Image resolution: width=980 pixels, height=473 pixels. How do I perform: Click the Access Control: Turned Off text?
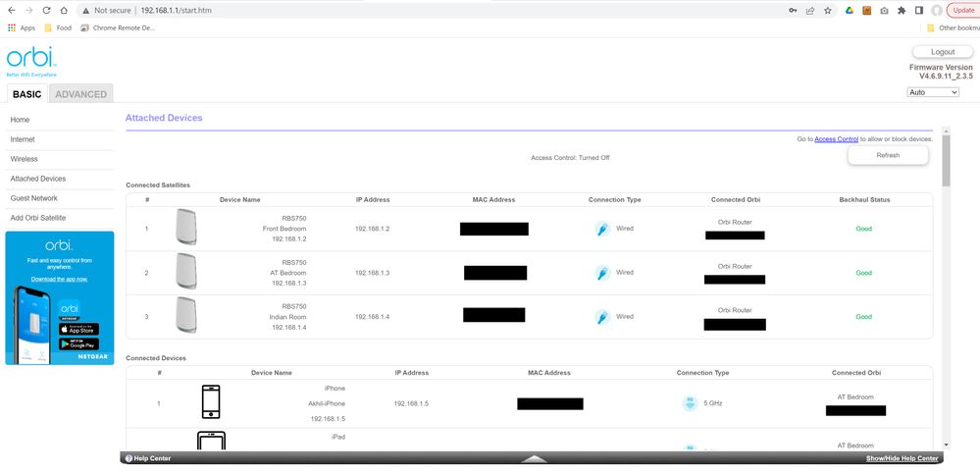[x=570, y=158]
